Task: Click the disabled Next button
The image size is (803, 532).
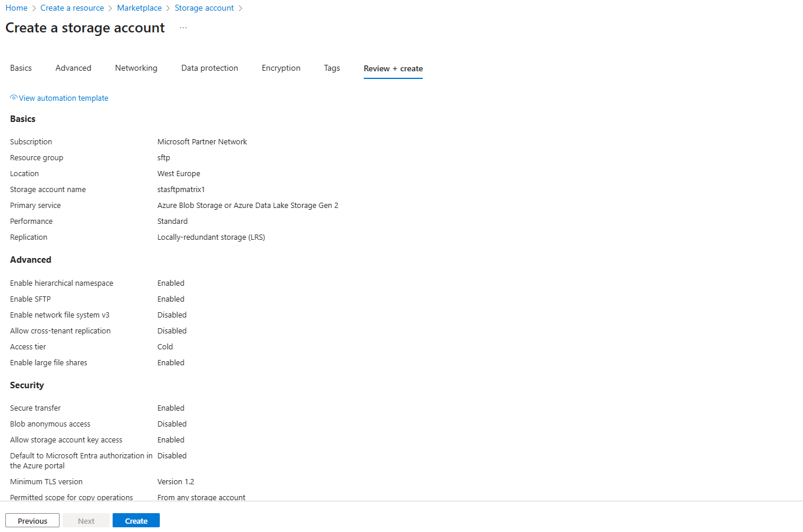Action: (86, 521)
